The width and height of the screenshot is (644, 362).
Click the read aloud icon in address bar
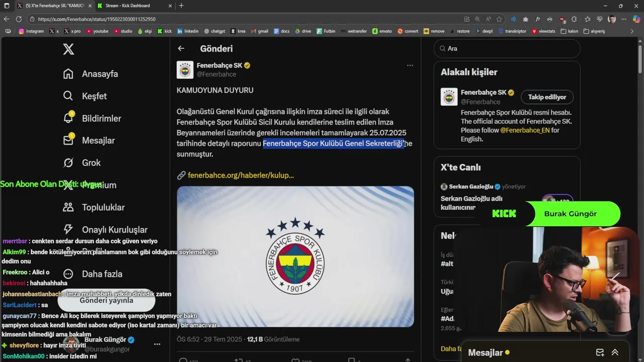tap(488, 19)
